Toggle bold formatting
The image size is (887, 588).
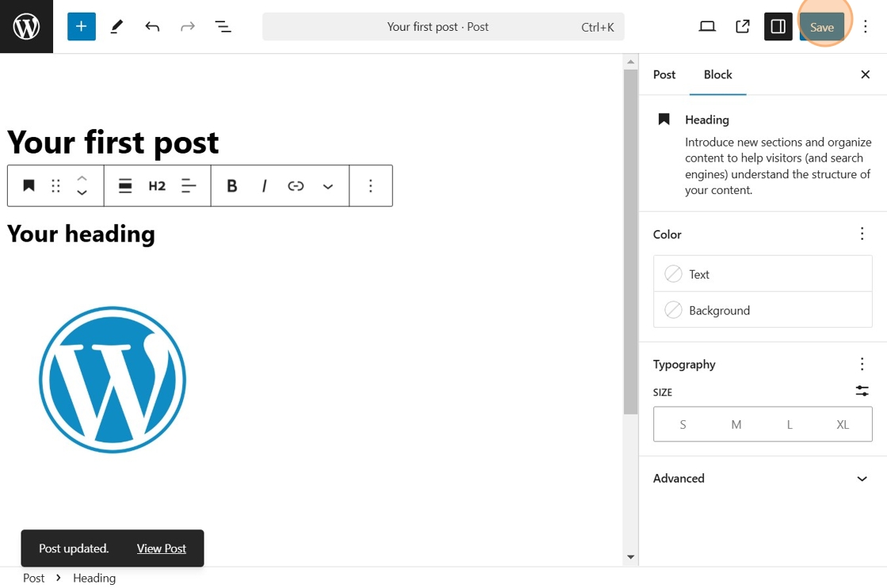click(232, 185)
